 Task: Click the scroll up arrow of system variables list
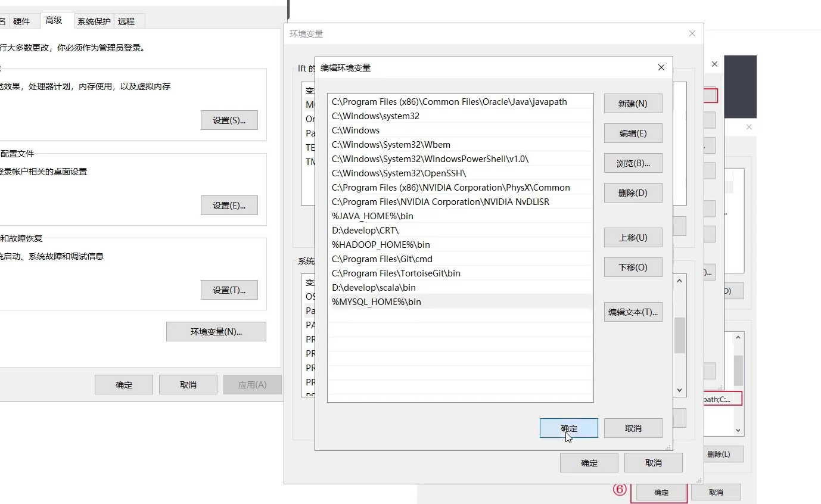(x=680, y=281)
